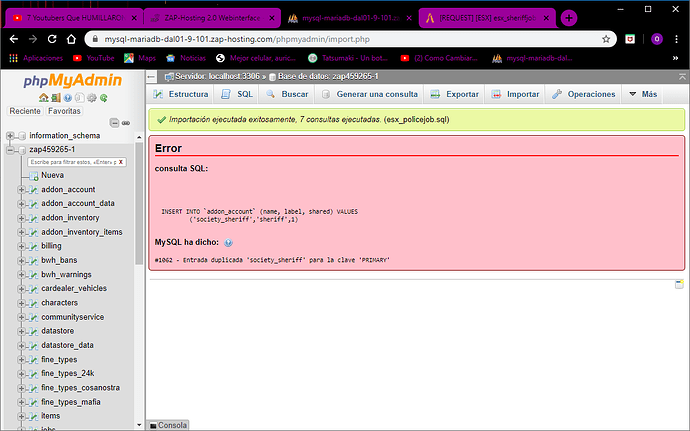The height and width of the screenshot is (431, 690).
Task: Open Generar una consulta tab
Action: tap(369, 94)
